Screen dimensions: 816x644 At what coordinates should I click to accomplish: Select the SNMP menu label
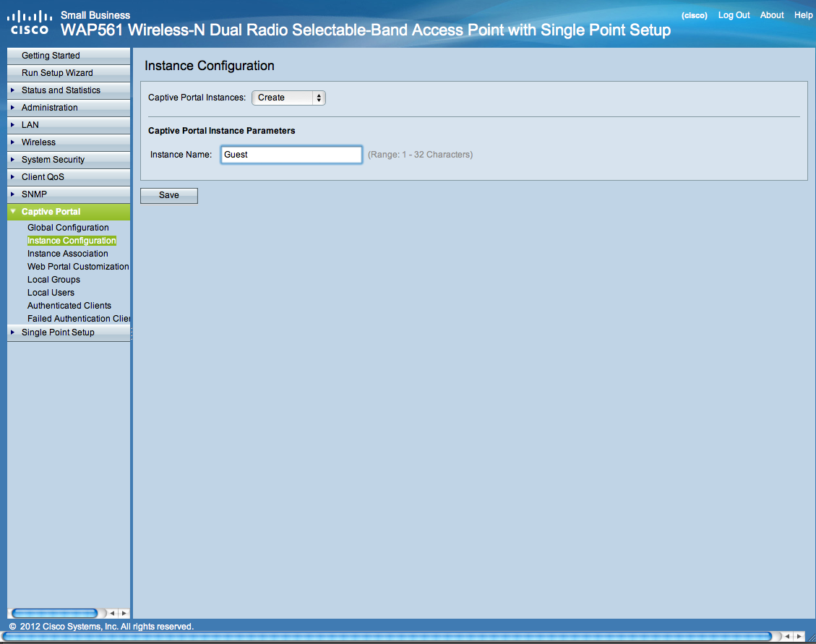(35, 194)
